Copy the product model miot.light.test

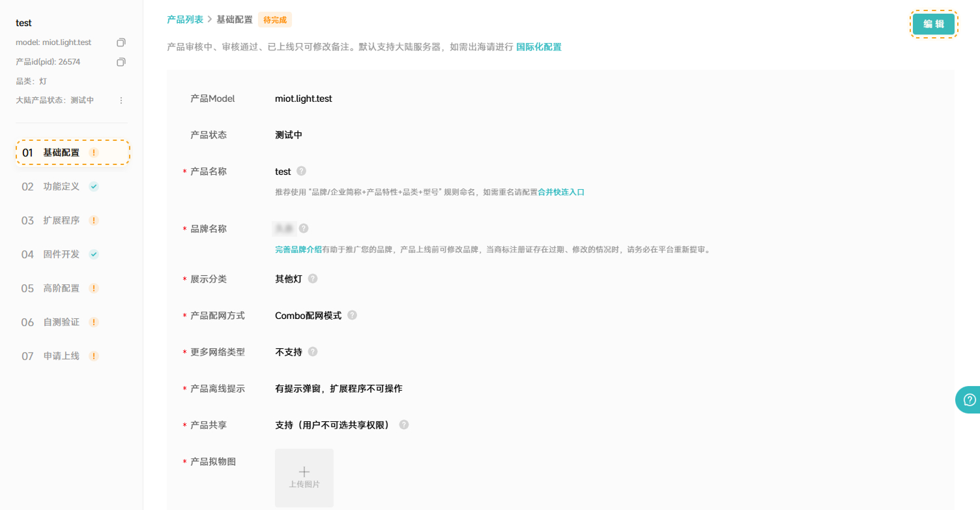pyautogui.click(x=121, y=42)
